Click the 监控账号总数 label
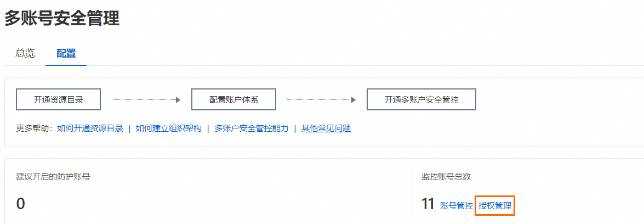Viewport: 644px width, 224px height. click(446, 177)
